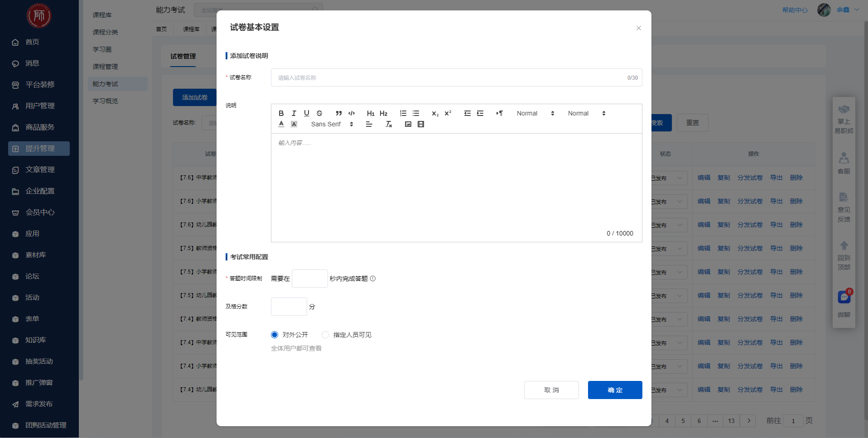Select the 对外公开 radio option
This screenshot has width=868, height=438.
pyautogui.click(x=275, y=335)
